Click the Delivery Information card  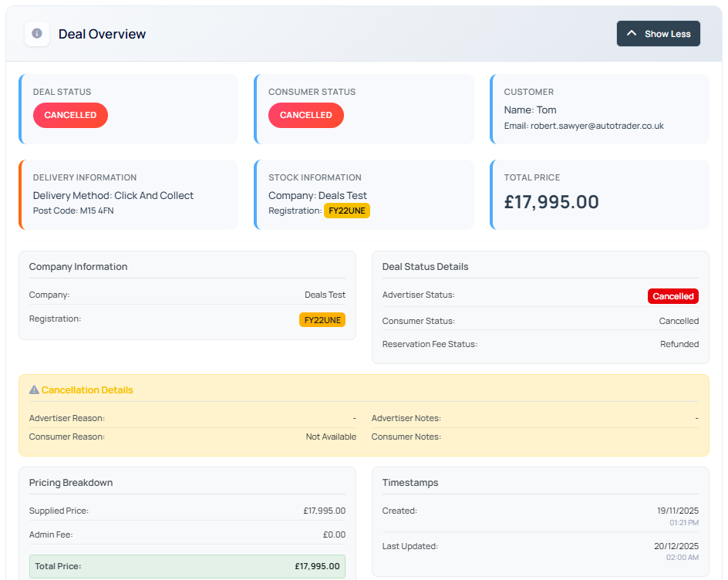point(129,194)
